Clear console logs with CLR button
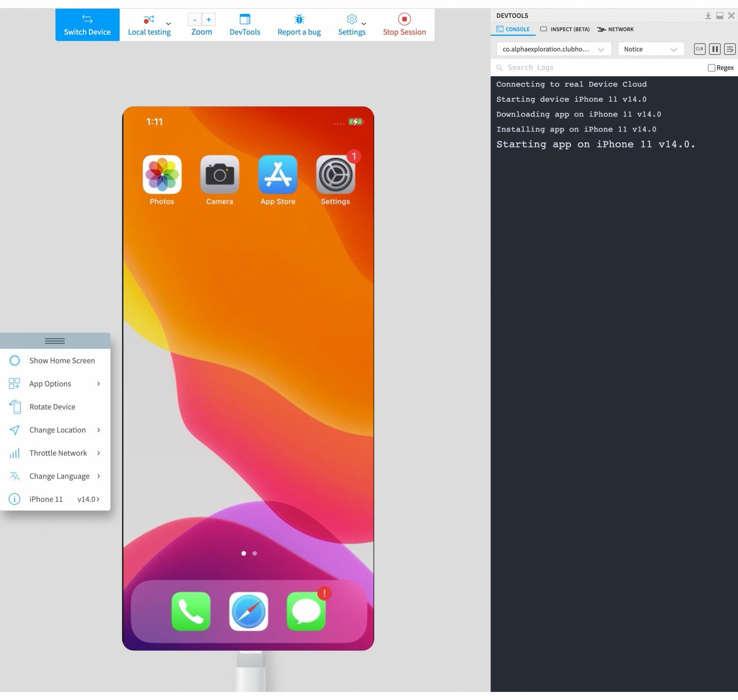This screenshot has width=738, height=700. 699,49
